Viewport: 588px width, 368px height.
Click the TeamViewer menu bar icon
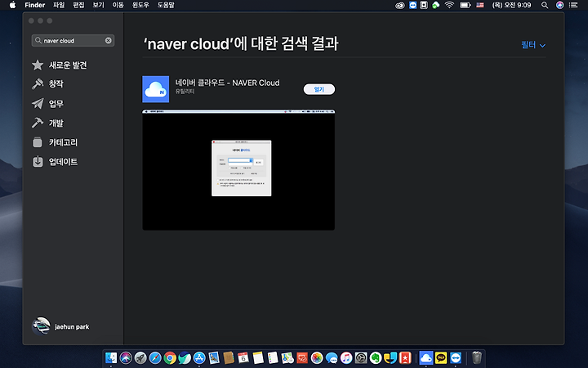[x=413, y=5]
